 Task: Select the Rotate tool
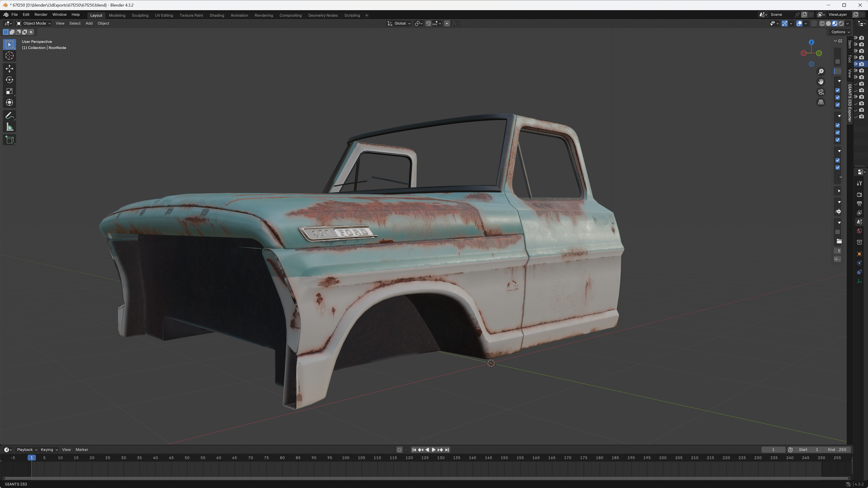(x=9, y=80)
